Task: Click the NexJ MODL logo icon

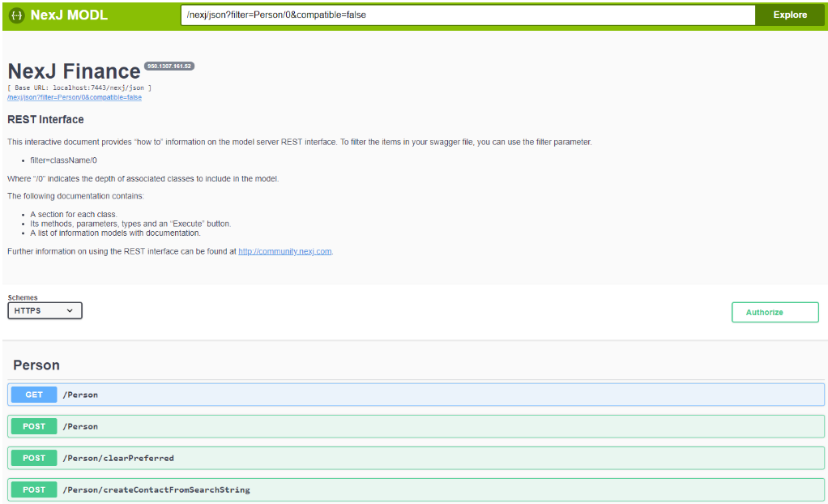Action: pos(16,15)
